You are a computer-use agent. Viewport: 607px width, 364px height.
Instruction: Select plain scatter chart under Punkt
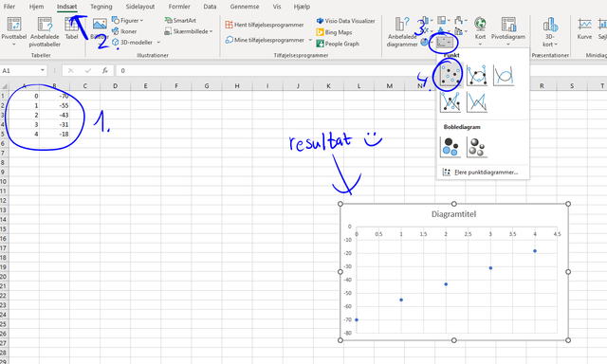point(451,75)
